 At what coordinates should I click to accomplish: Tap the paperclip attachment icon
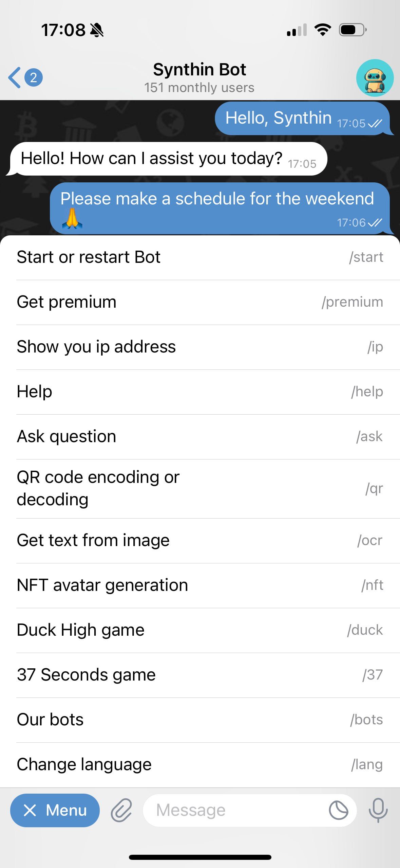121,810
